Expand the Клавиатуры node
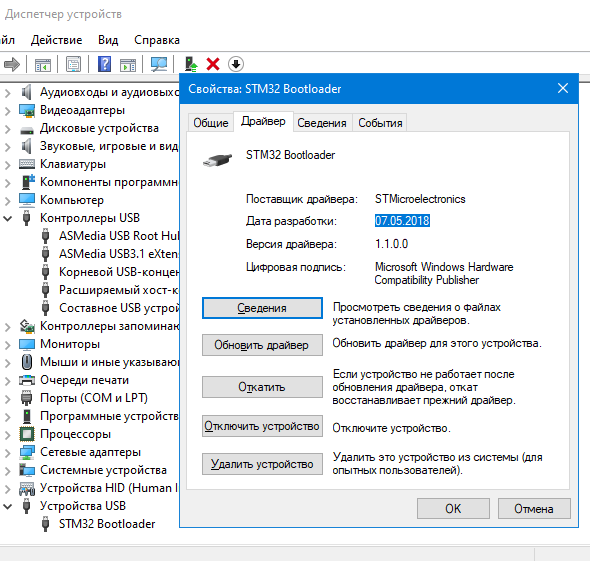590x561 pixels. (8, 165)
